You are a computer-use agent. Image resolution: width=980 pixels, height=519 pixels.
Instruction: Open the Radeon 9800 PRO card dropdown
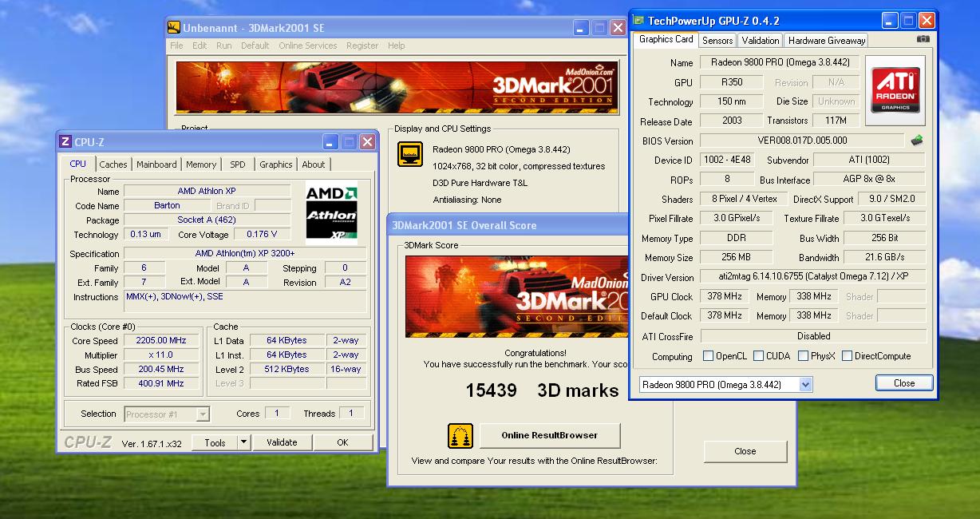(x=805, y=385)
